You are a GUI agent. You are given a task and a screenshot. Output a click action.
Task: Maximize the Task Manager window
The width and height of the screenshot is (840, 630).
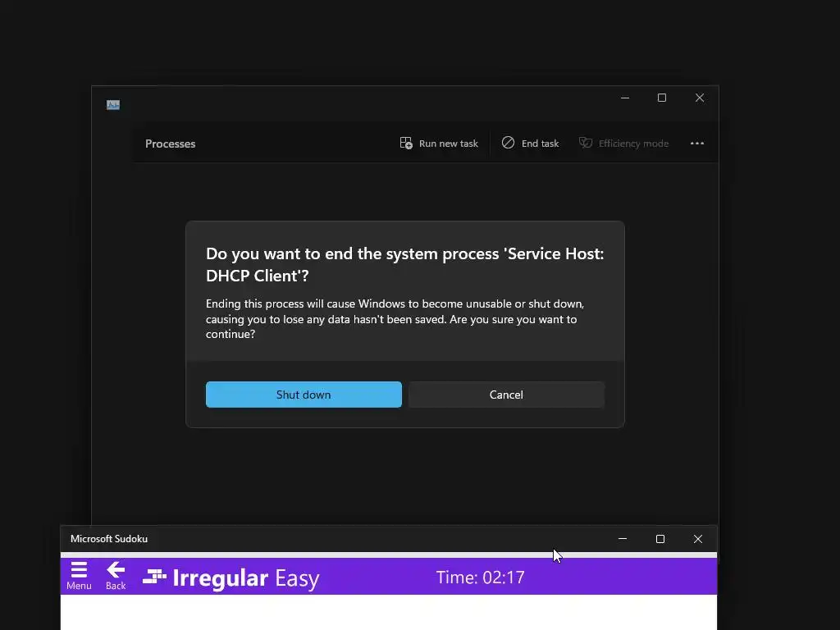[662, 98]
